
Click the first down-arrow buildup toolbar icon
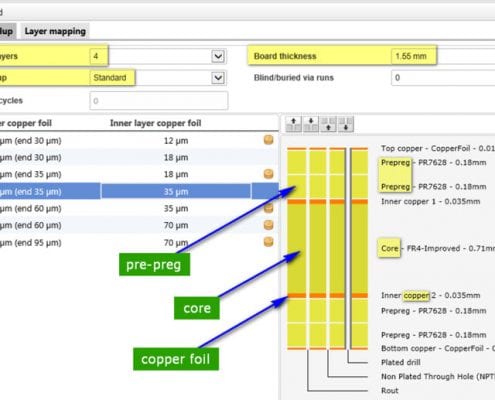pos(311,124)
